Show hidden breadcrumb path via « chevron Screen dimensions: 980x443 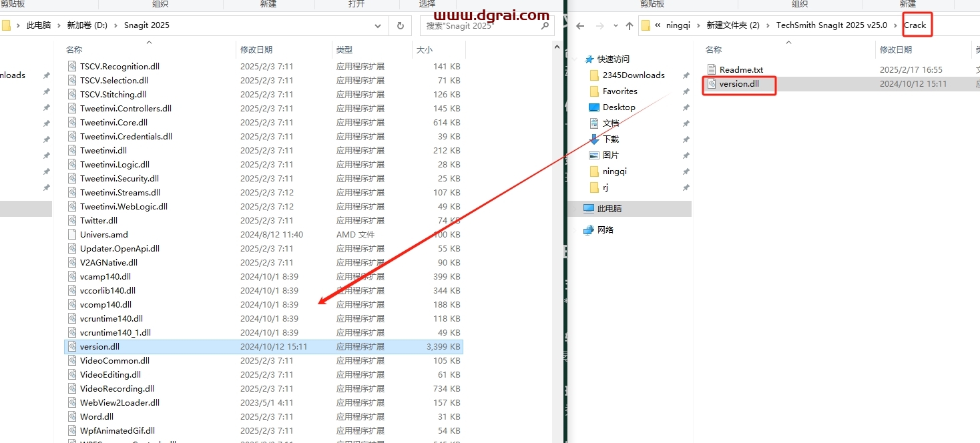pyautogui.click(x=658, y=25)
